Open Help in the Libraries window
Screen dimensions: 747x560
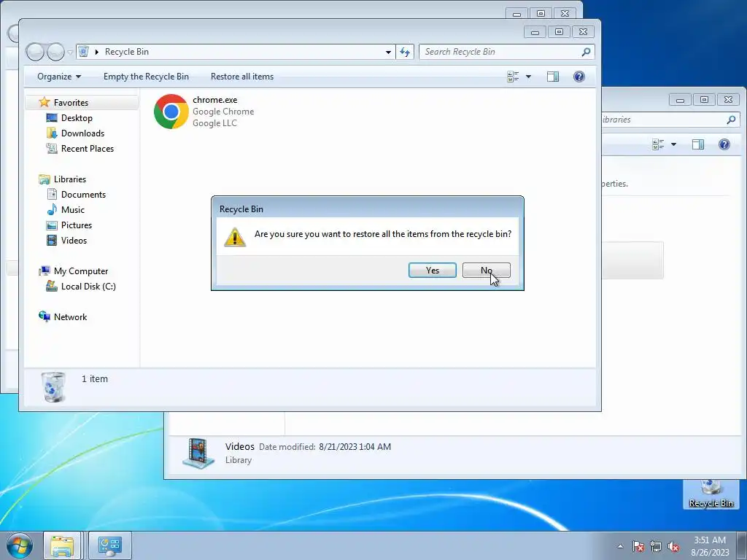pyautogui.click(x=724, y=144)
